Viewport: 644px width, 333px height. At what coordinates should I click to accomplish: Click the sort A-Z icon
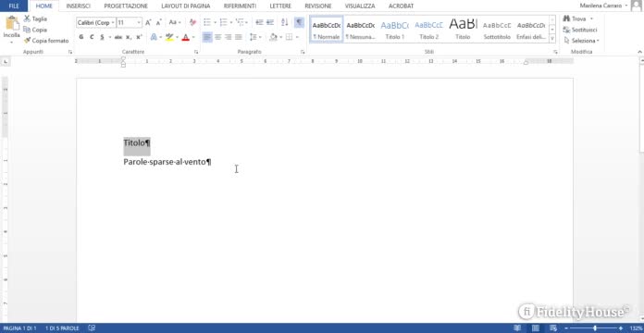(285, 22)
